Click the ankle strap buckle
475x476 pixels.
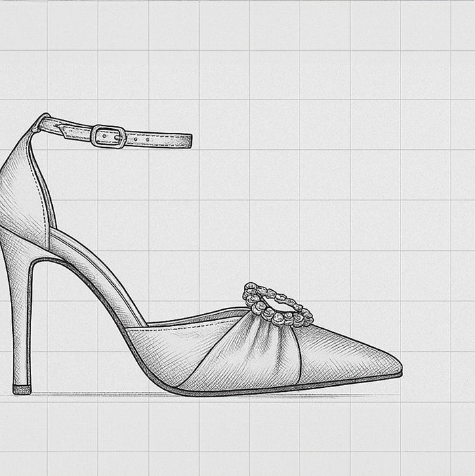click(x=108, y=136)
